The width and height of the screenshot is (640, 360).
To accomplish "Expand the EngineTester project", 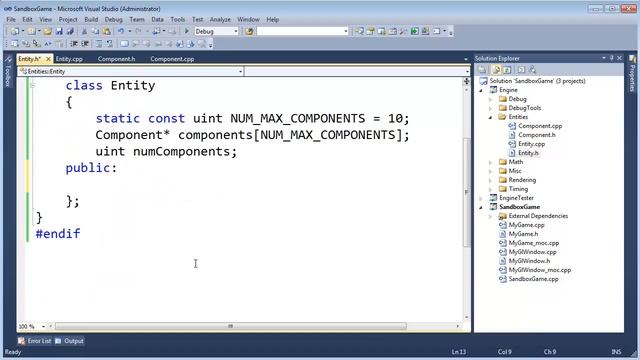I will tap(481, 198).
